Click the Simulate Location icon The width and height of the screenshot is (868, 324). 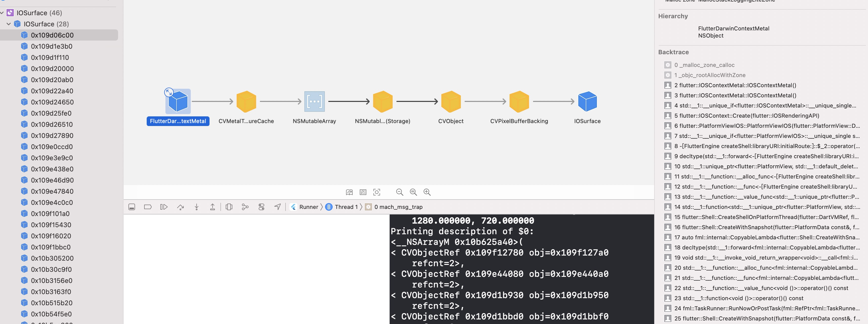click(x=277, y=207)
